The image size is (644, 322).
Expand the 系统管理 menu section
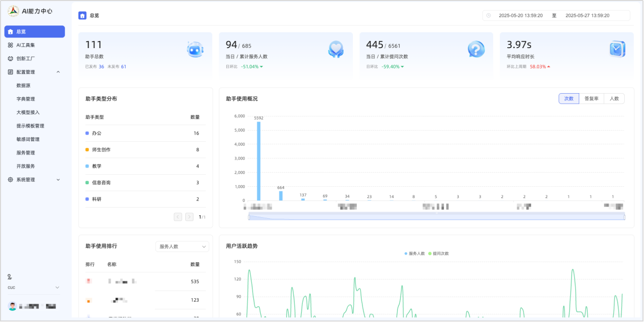click(58, 180)
